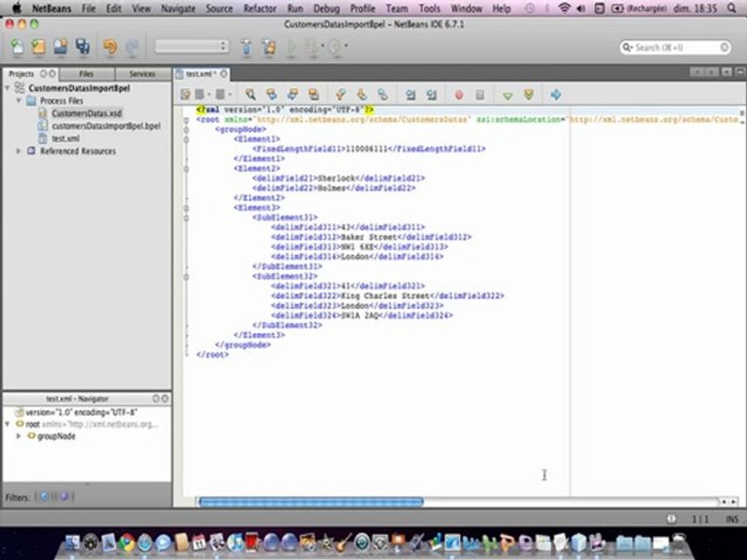This screenshot has height=560, width=747.
Task: Click the Clean and Build broom icon
Action: pos(269,47)
